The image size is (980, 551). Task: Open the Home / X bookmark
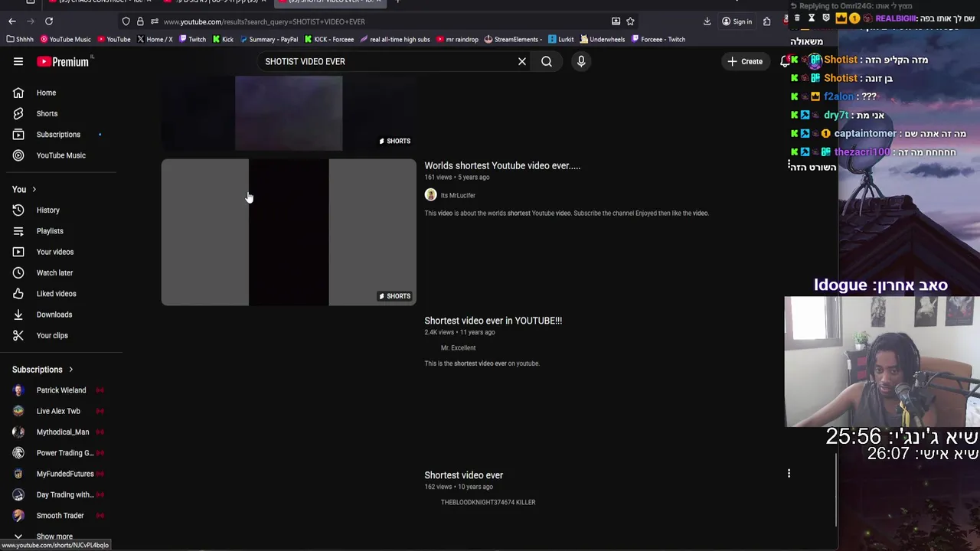pyautogui.click(x=155, y=39)
